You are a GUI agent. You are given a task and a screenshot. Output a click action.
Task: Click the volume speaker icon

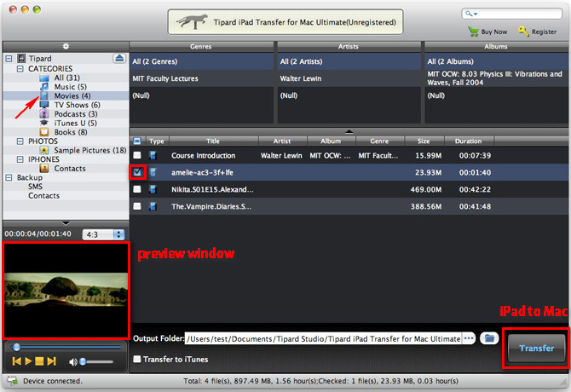(x=72, y=361)
